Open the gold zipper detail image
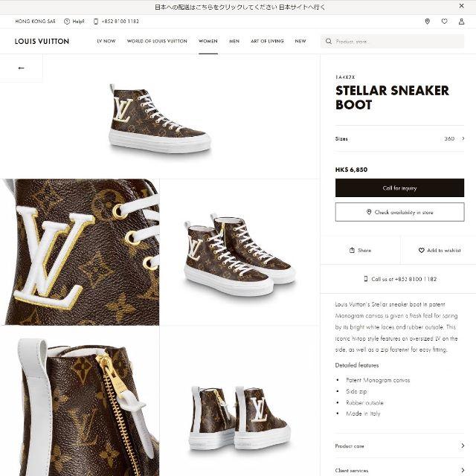The height and width of the screenshot is (476, 476). coord(80,401)
